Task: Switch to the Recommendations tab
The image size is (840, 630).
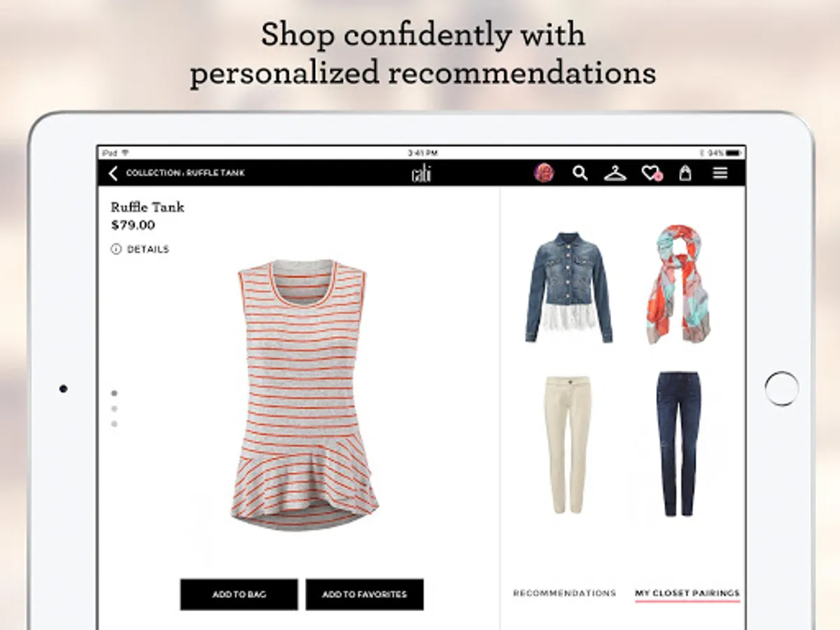Action: [564, 594]
